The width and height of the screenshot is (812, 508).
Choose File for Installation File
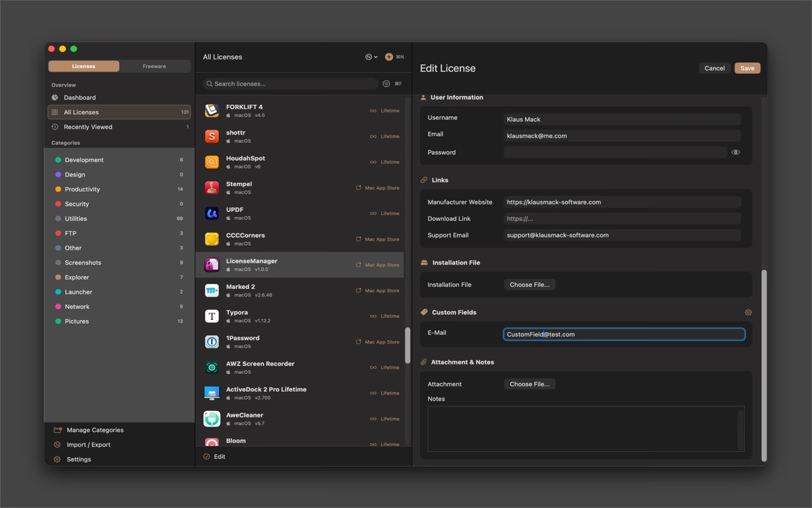pyautogui.click(x=530, y=284)
